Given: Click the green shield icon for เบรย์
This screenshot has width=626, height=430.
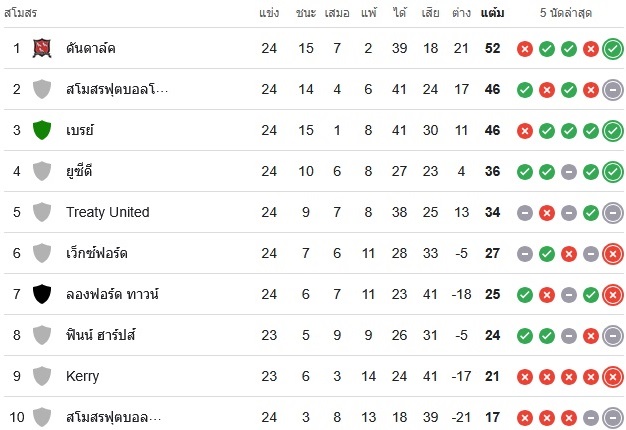Looking at the screenshot, I should (x=42, y=130).
